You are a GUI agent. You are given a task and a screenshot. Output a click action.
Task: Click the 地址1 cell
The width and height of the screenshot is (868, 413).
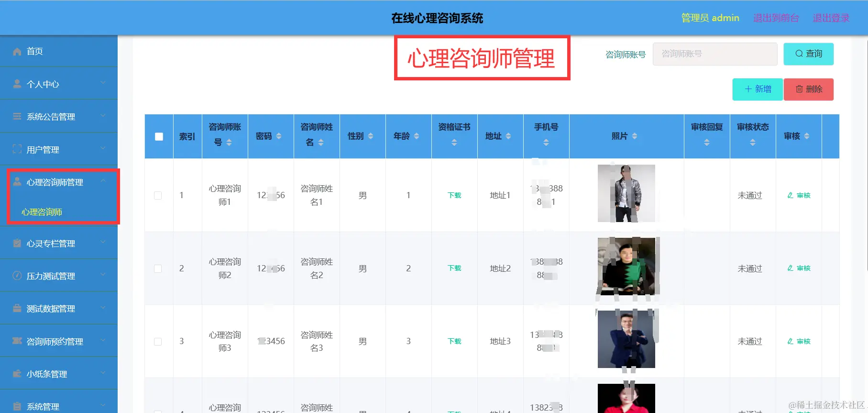point(500,195)
